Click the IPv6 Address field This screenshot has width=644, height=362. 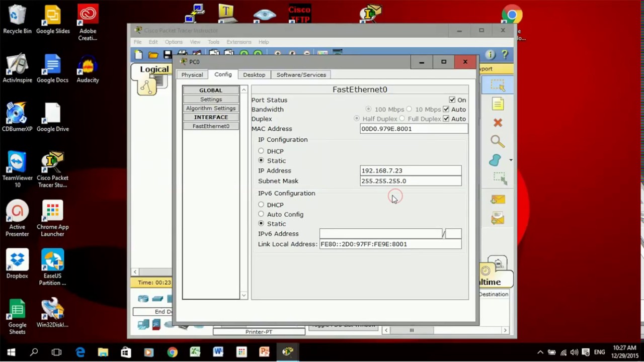(381, 234)
